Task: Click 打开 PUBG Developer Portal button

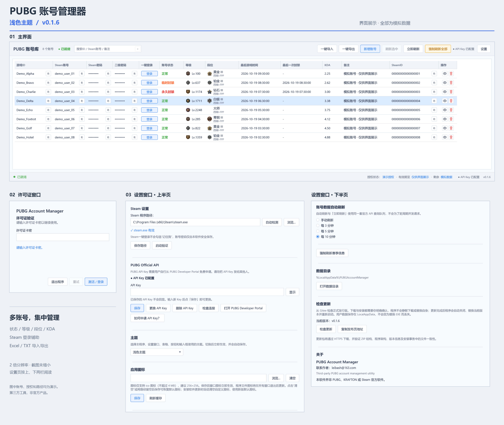Action: tap(243, 308)
